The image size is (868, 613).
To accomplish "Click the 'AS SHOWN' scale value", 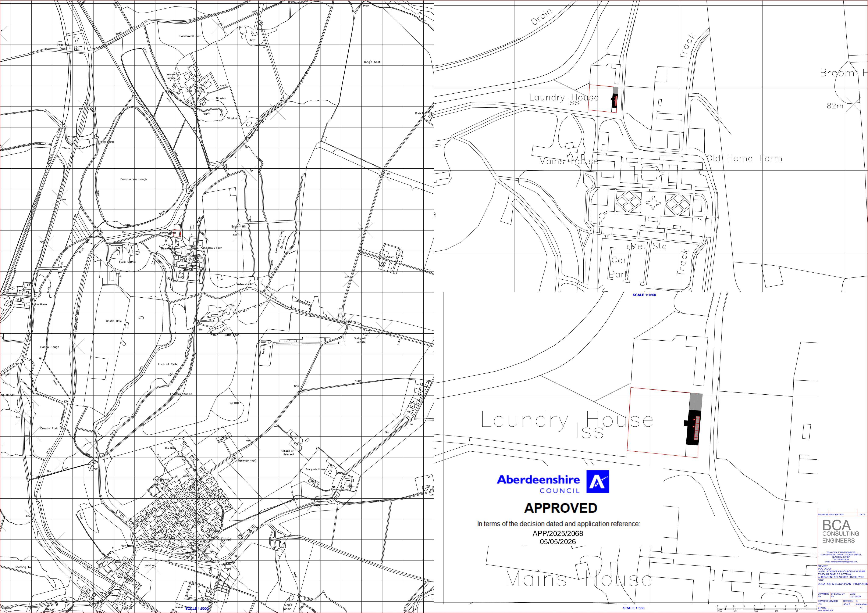I will [862, 604].
